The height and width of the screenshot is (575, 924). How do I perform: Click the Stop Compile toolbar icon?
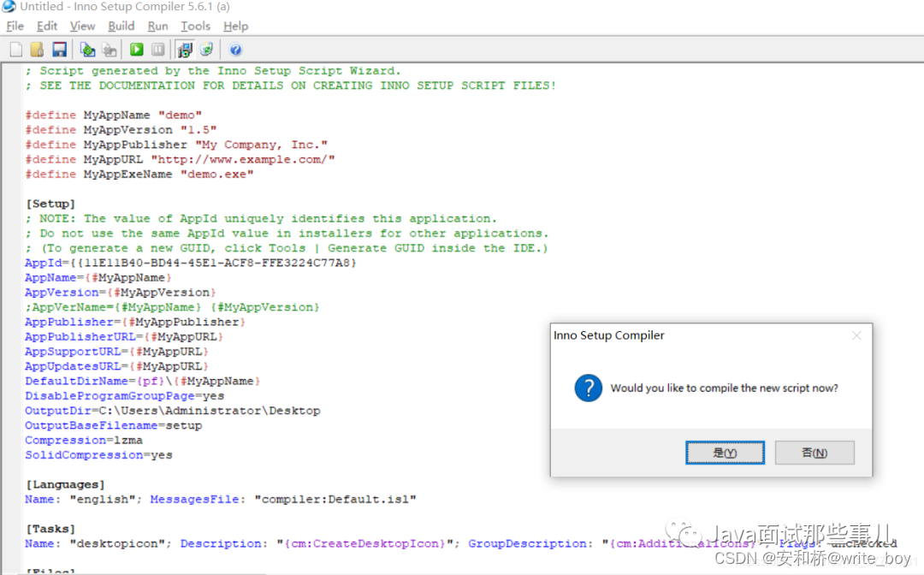(x=110, y=50)
